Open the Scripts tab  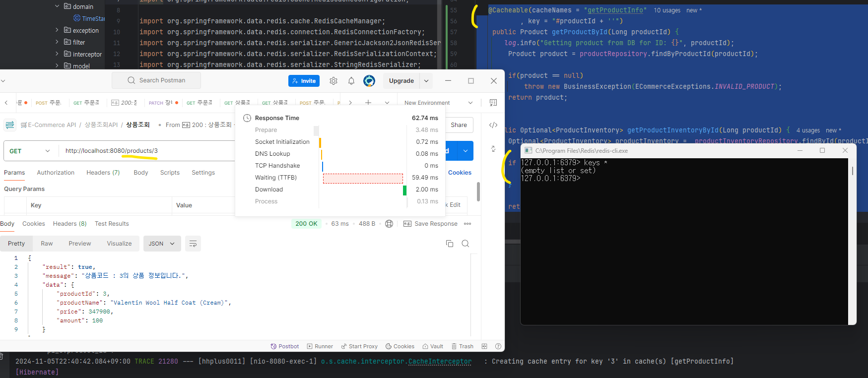(170, 173)
